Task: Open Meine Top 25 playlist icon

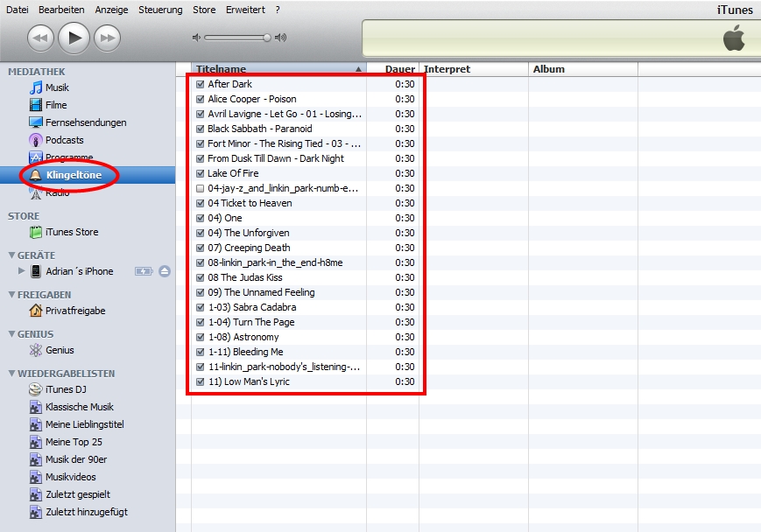Action: tap(35, 442)
